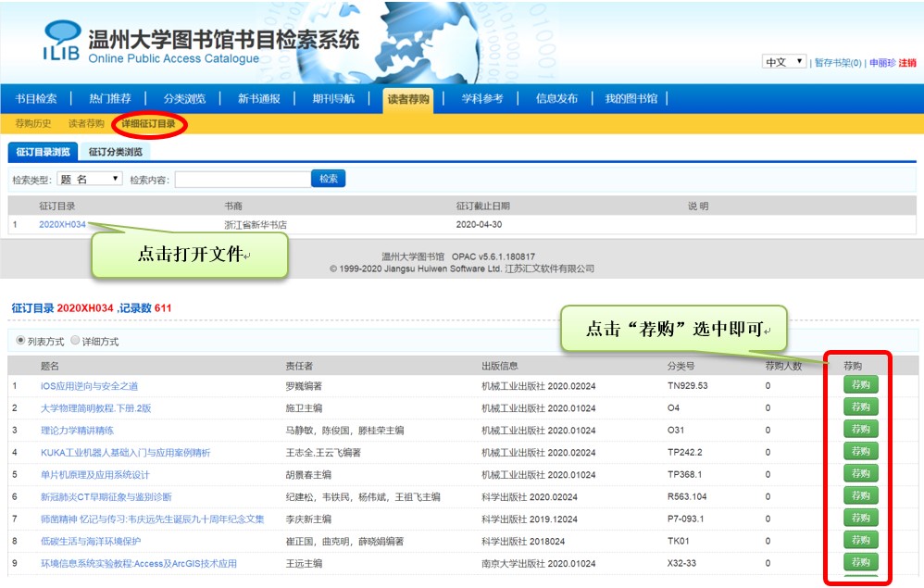Click the 检索 search button
Viewport: 924px width, 588px height.
click(x=329, y=179)
